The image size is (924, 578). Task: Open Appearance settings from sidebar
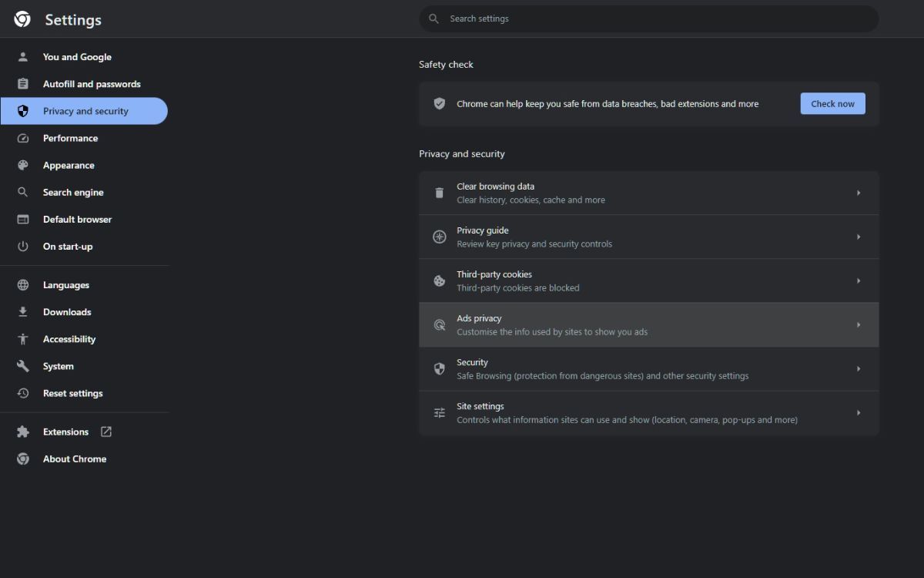[69, 165]
